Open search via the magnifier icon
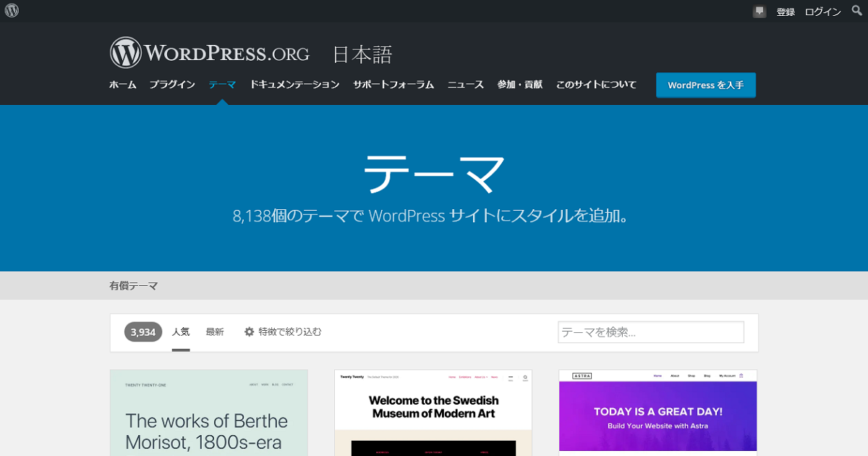The width and height of the screenshot is (868, 456). tap(857, 11)
